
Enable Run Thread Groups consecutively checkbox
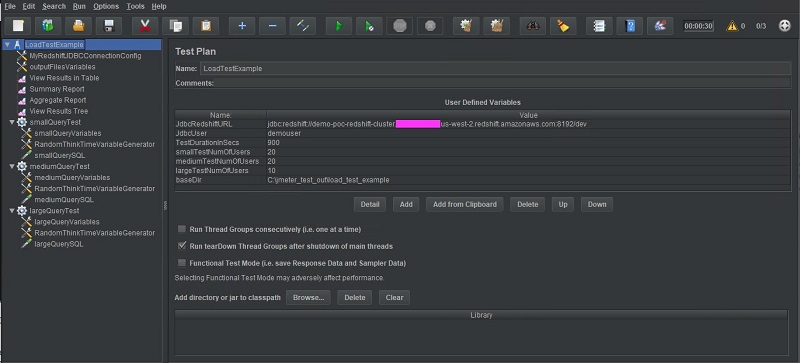coord(182,229)
